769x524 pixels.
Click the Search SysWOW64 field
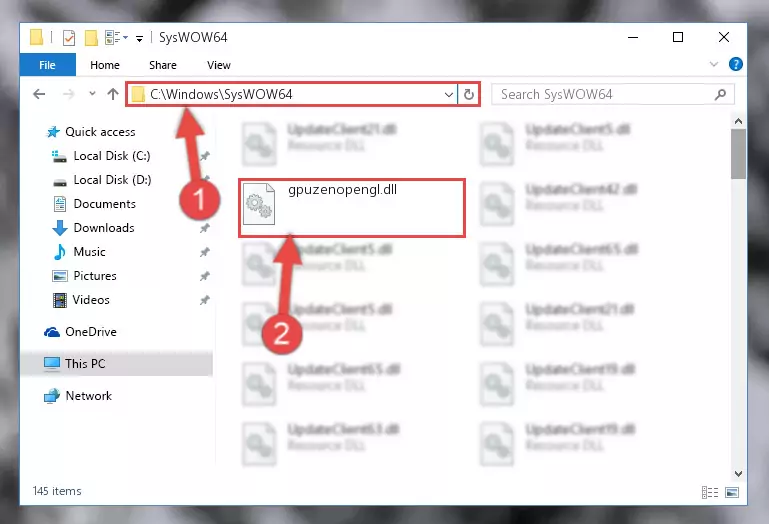613,94
